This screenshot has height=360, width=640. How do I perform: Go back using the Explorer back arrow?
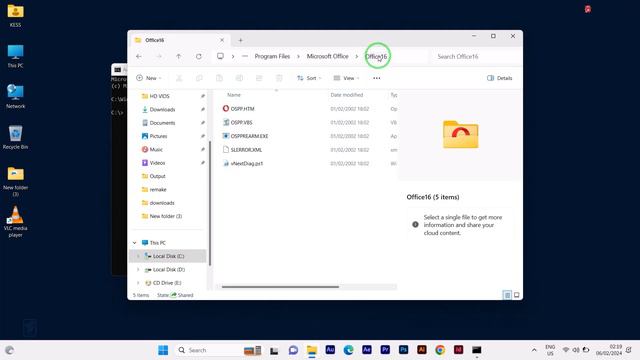point(139,56)
